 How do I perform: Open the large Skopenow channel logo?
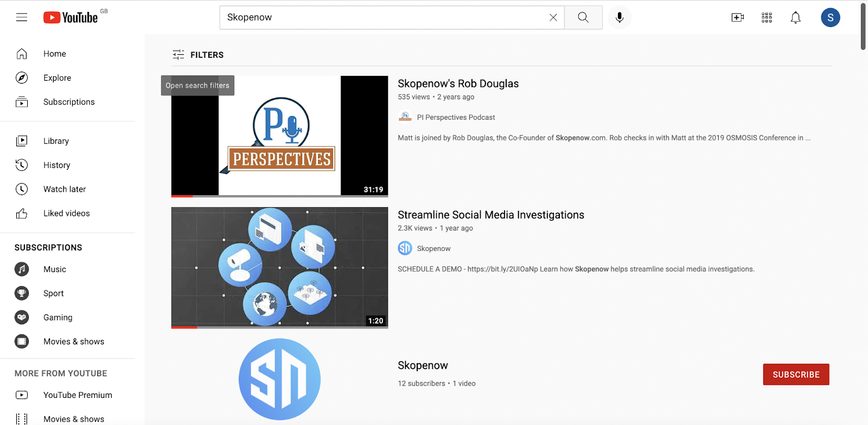coord(279,379)
